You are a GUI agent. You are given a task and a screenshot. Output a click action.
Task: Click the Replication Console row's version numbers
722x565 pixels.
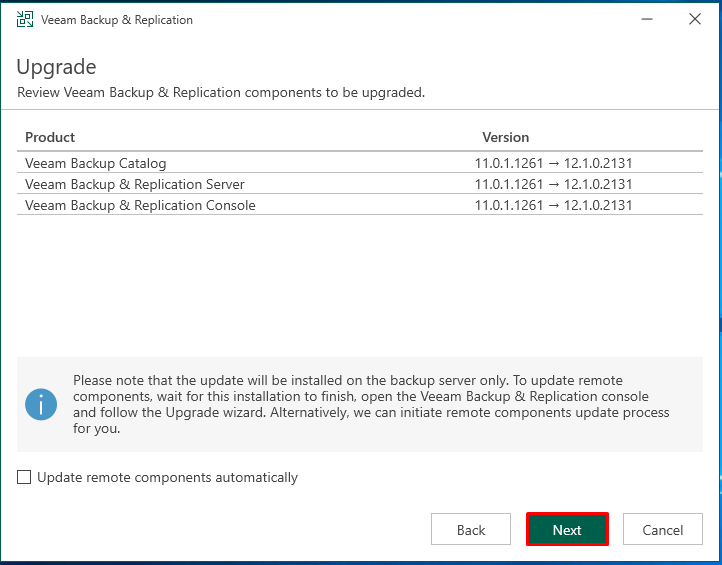pos(553,205)
